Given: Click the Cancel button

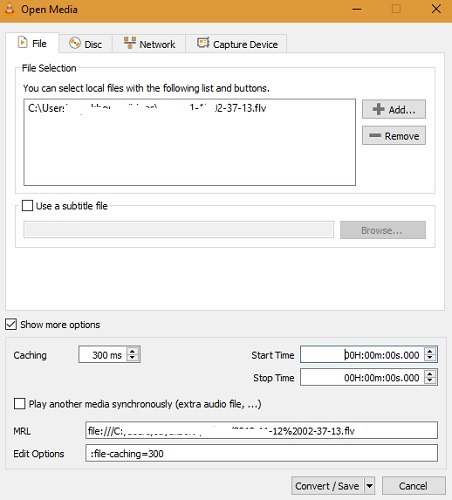Looking at the screenshot, I should (x=413, y=486).
